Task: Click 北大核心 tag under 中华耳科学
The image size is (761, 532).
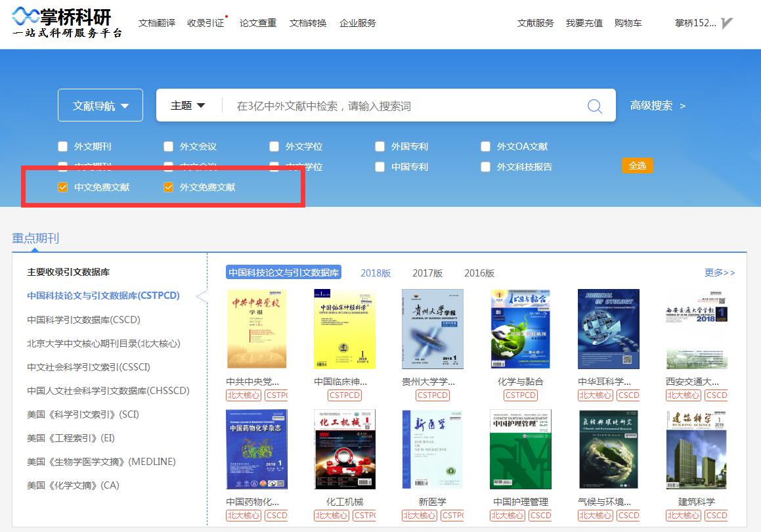Action: click(596, 395)
